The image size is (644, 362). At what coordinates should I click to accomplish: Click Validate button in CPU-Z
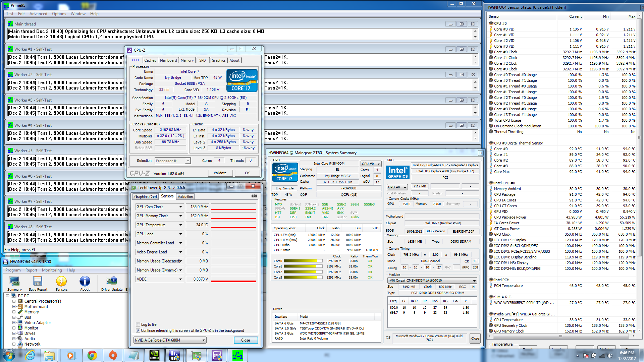[x=220, y=173]
